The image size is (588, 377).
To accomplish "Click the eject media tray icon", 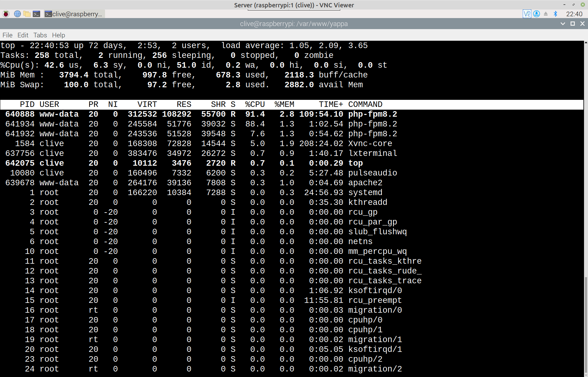I will (x=546, y=14).
